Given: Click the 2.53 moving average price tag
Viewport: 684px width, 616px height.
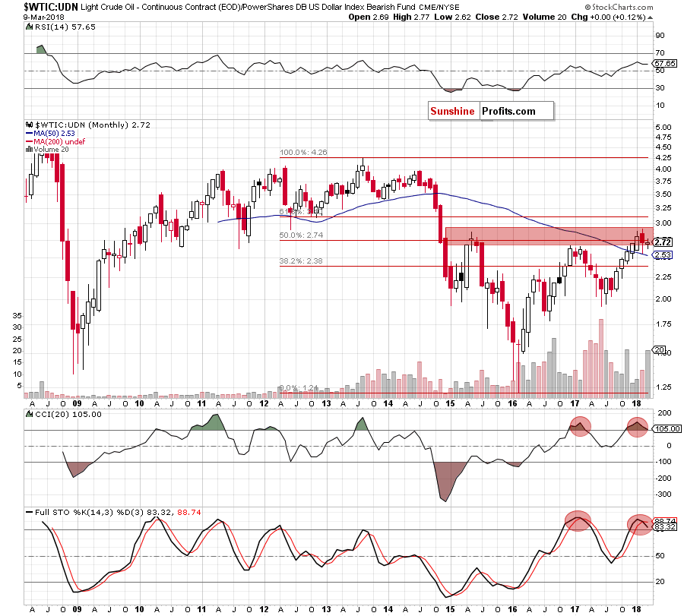Looking at the screenshot, I should 663,255.
